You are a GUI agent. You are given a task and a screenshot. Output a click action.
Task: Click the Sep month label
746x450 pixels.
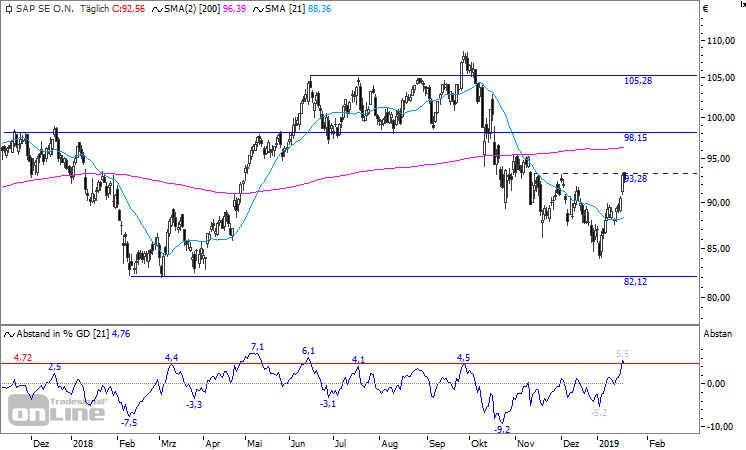click(x=437, y=443)
